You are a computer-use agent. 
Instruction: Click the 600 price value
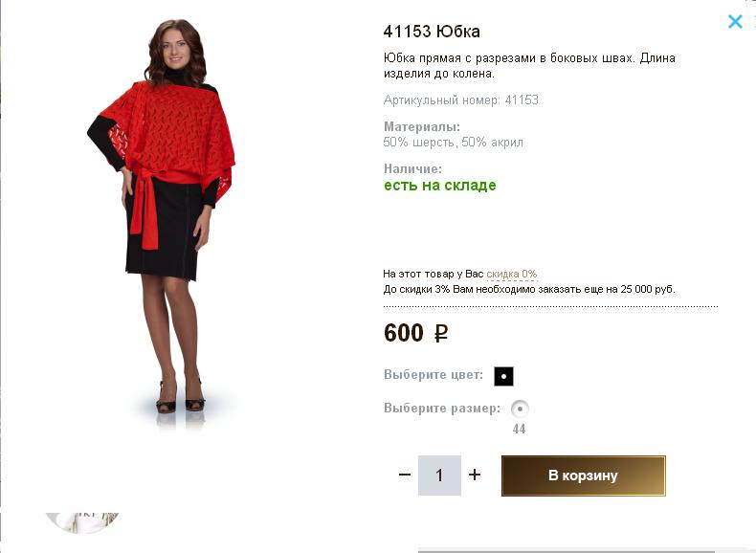(x=403, y=333)
